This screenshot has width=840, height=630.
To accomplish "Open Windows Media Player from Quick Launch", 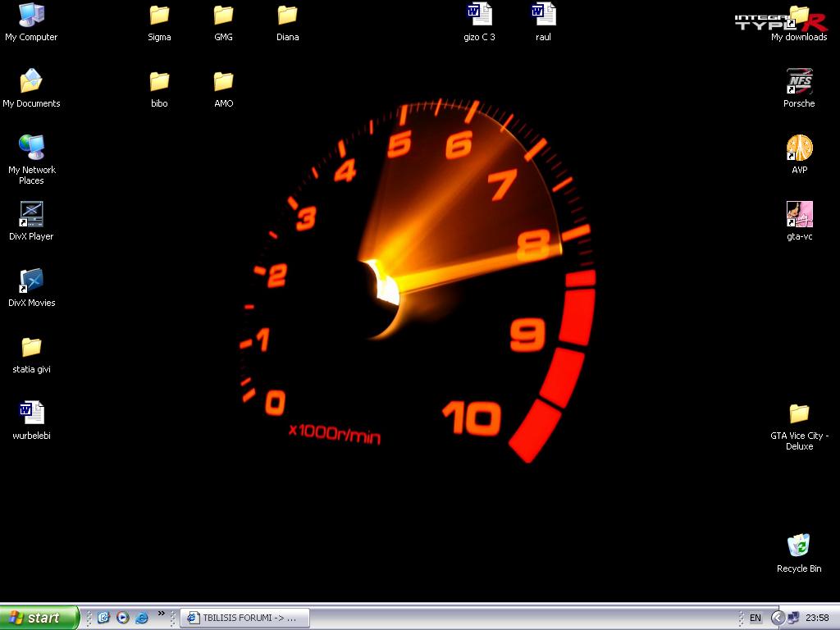I will [x=123, y=618].
